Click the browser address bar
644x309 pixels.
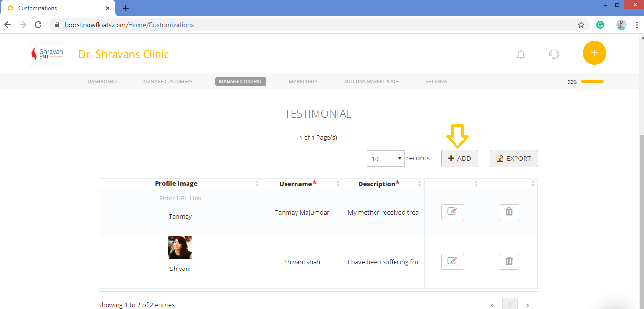(x=318, y=25)
